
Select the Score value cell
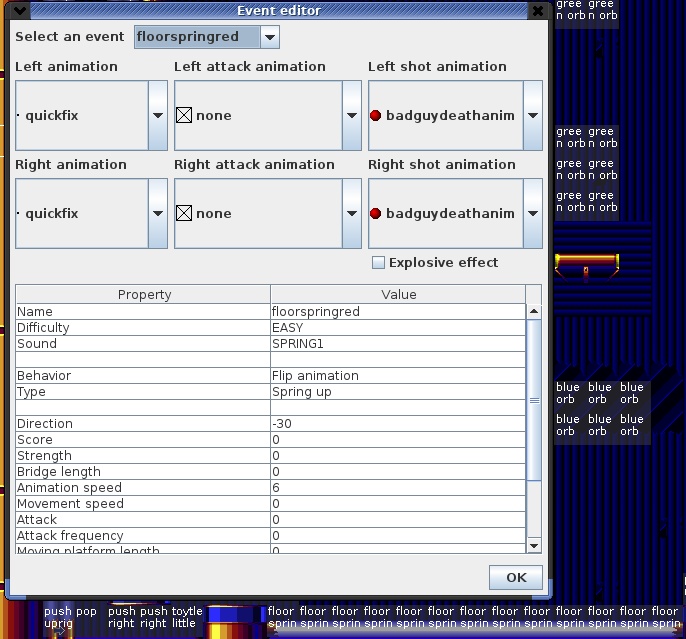[x=398, y=440]
